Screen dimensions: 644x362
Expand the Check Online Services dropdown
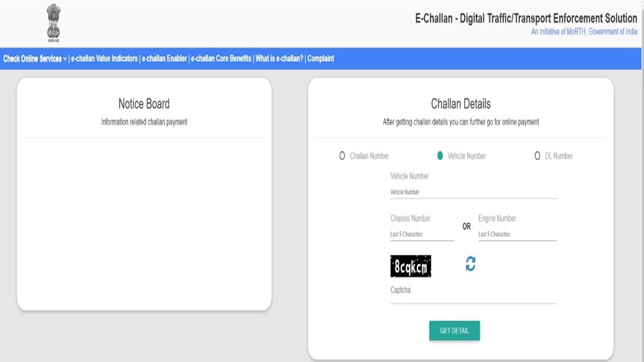[35, 59]
